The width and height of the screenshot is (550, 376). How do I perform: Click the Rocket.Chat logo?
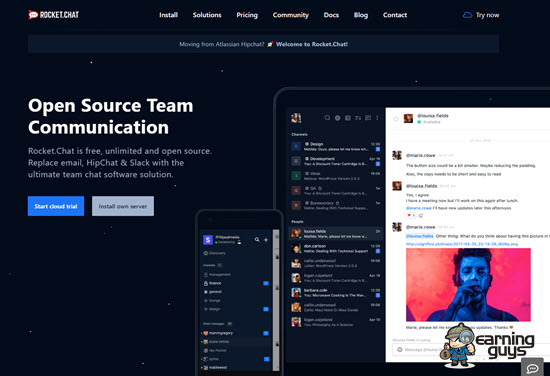[x=54, y=15]
